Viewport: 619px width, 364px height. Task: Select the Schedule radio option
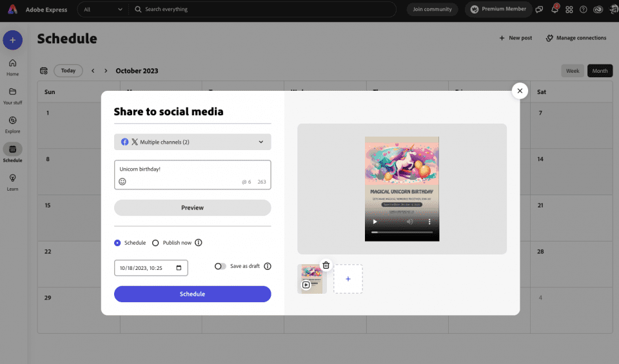[117, 243]
